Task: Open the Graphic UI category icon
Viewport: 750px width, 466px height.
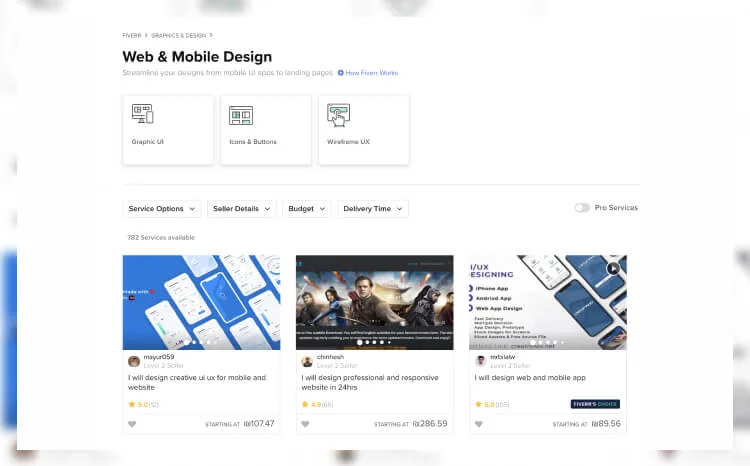Action: (x=143, y=114)
